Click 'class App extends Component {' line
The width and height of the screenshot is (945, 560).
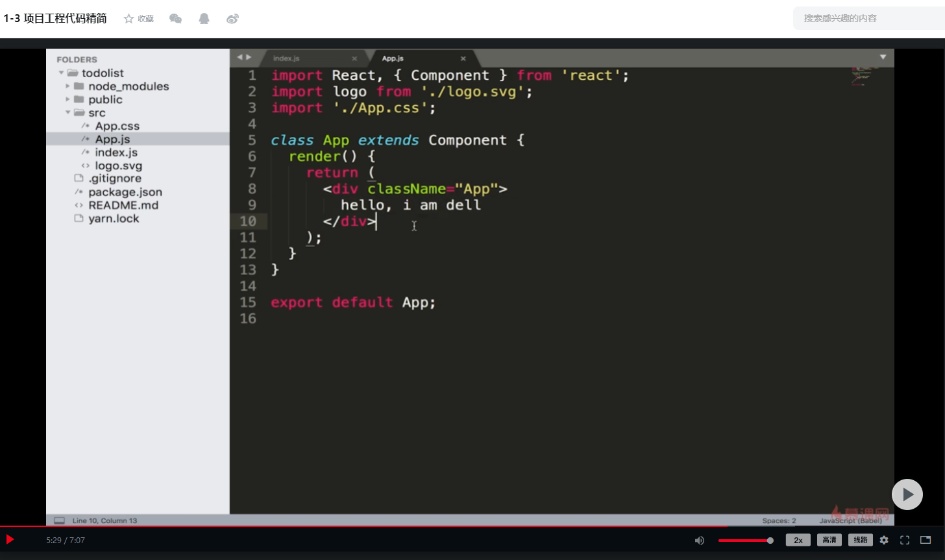click(x=397, y=140)
